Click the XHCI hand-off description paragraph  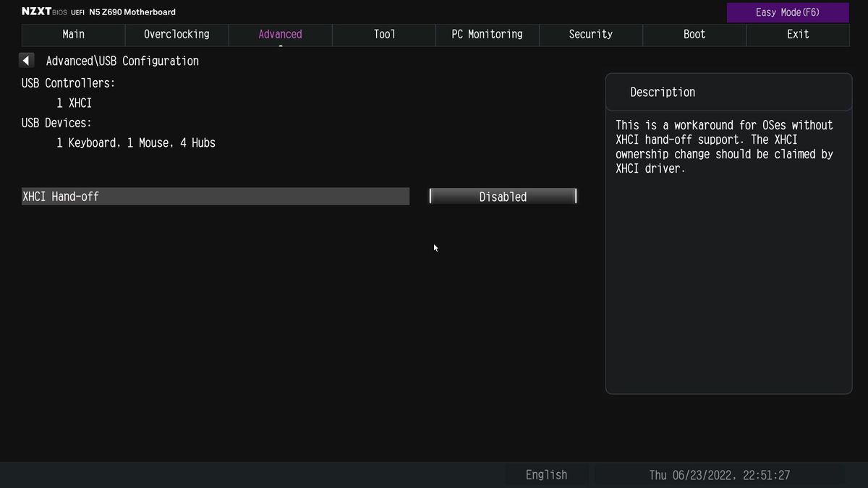tap(724, 147)
